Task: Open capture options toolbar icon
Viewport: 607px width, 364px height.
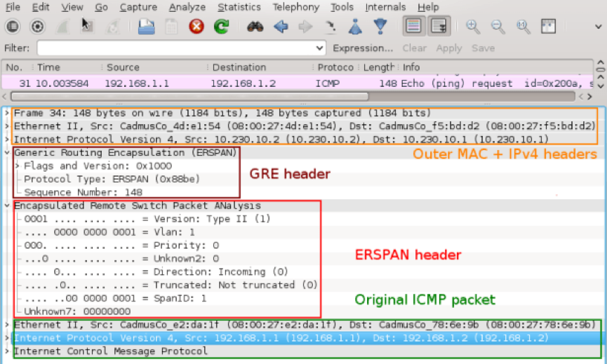Action: pos(38,27)
